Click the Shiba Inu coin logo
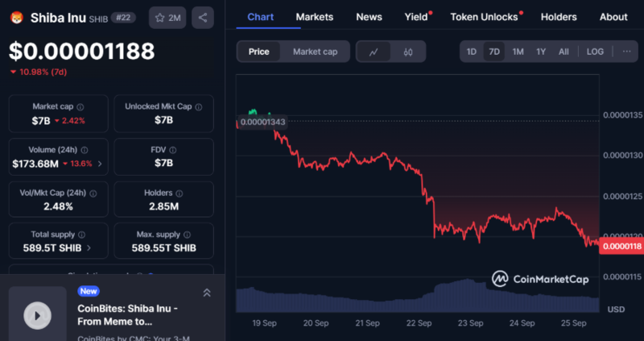The width and height of the screenshot is (644, 341). click(15, 17)
